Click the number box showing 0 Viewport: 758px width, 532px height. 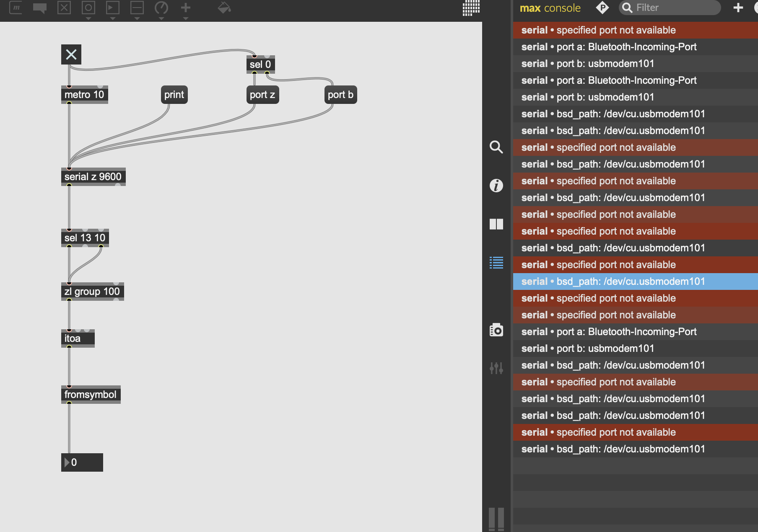point(82,462)
